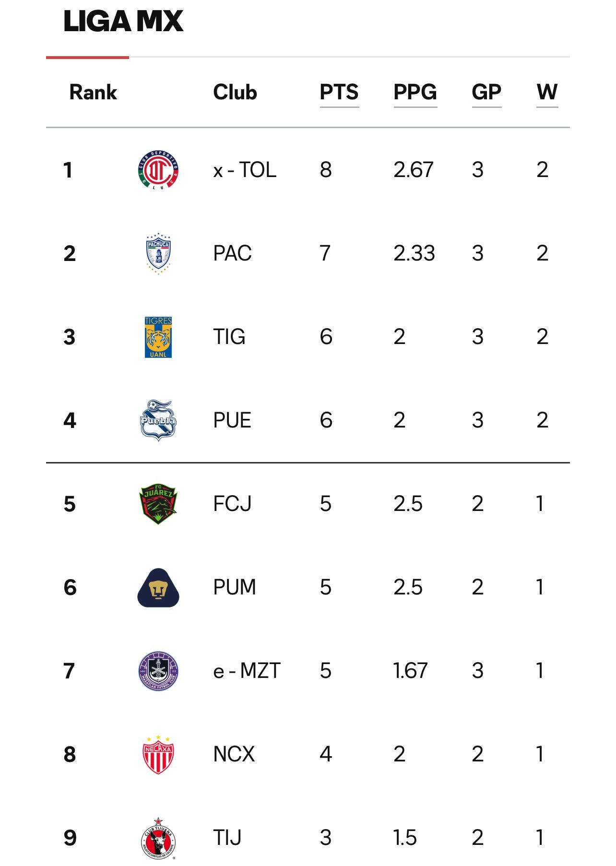Select the Tigres UANL logo

[x=158, y=337]
